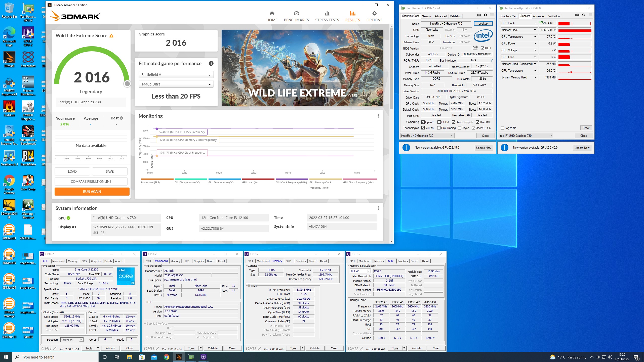Show estimated game performance info icon
Viewport: 644px width, 362px height.
211,63
